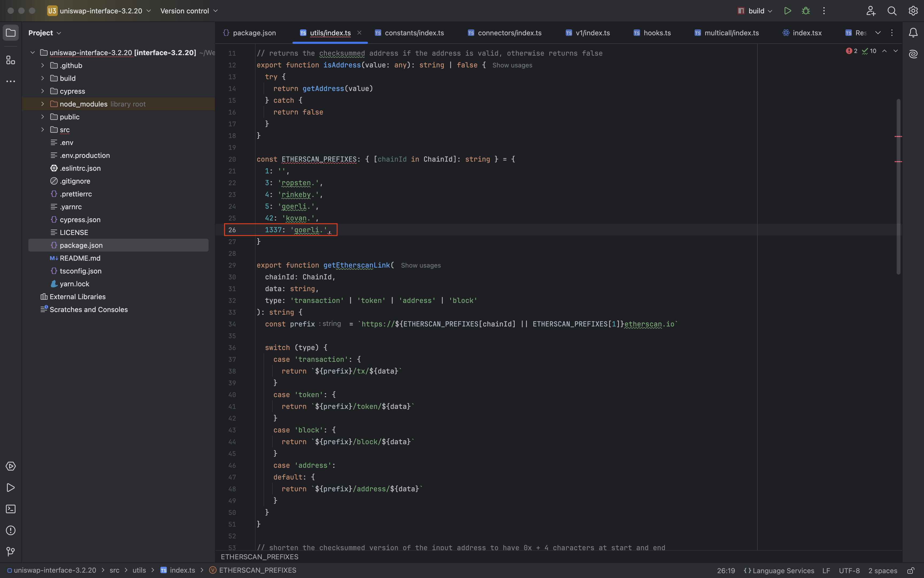Image resolution: width=924 pixels, height=578 pixels.
Task: Open IDE settings gear
Action: click(x=913, y=11)
